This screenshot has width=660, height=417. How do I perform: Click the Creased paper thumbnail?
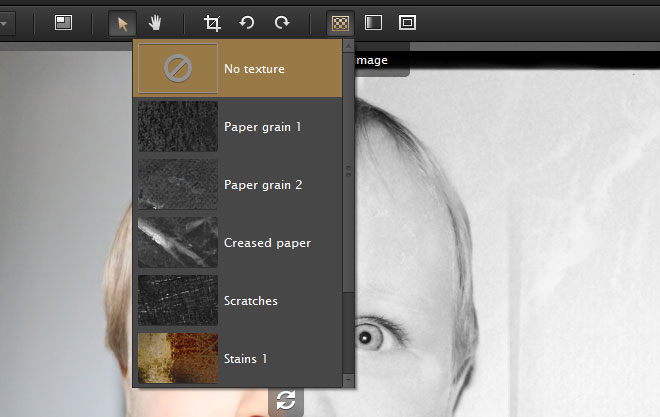pyautogui.click(x=178, y=242)
